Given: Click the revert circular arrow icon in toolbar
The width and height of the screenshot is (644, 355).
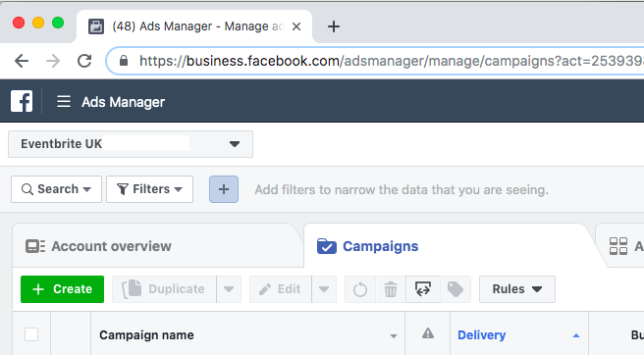Looking at the screenshot, I should tap(360, 289).
